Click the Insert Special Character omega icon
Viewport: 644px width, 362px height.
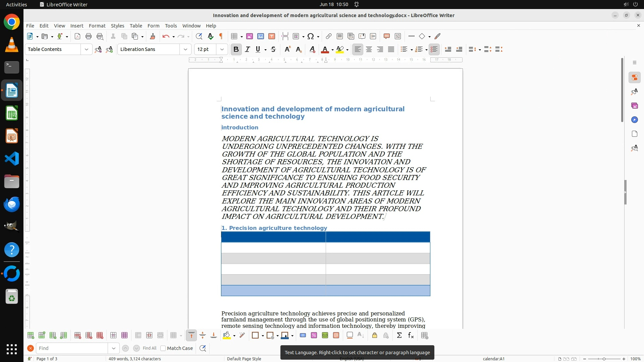(311, 36)
